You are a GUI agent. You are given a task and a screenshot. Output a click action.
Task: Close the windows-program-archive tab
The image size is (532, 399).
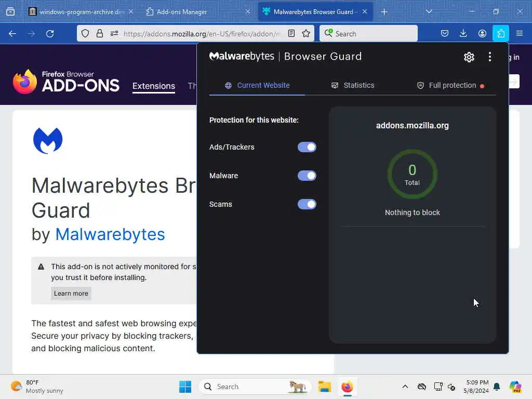coord(131,11)
